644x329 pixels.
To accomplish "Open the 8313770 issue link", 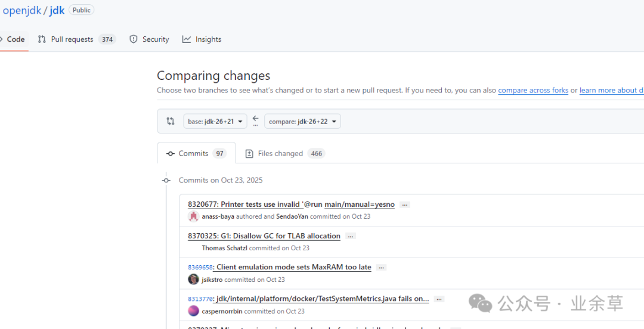I will click(200, 299).
